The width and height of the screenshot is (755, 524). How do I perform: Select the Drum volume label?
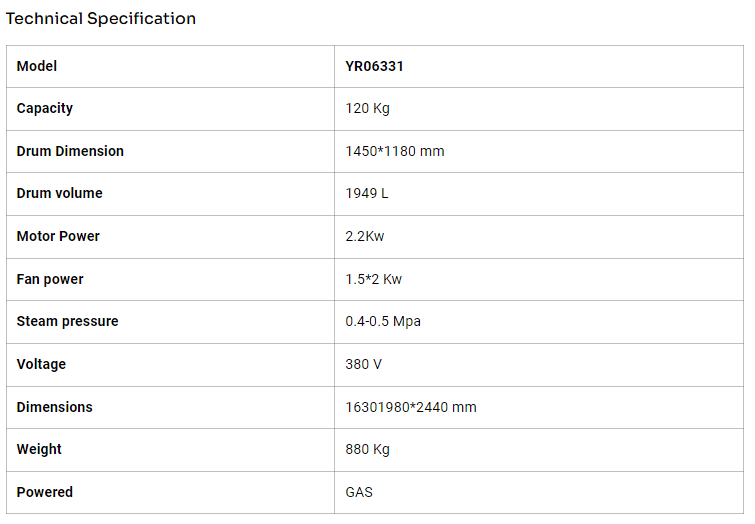[x=59, y=193]
